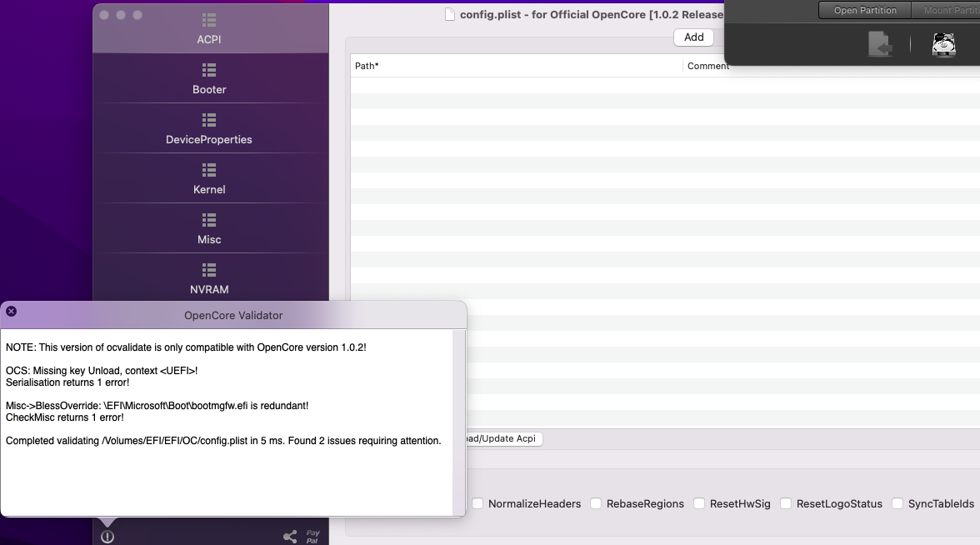Open the NVRAM settings section
The height and width of the screenshot is (545, 980).
click(x=209, y=279)
